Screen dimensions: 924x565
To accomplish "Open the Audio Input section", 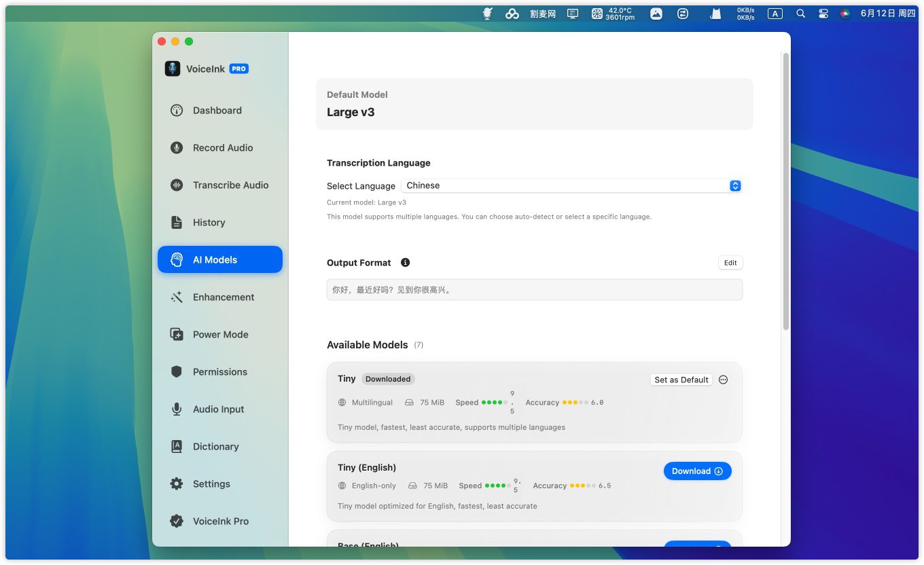I will coord(218,409).
